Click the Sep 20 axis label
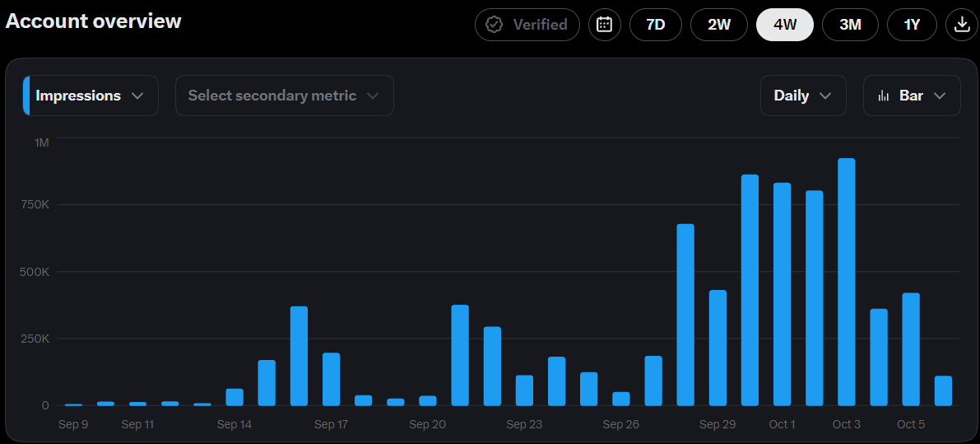 tap(428, 424)
